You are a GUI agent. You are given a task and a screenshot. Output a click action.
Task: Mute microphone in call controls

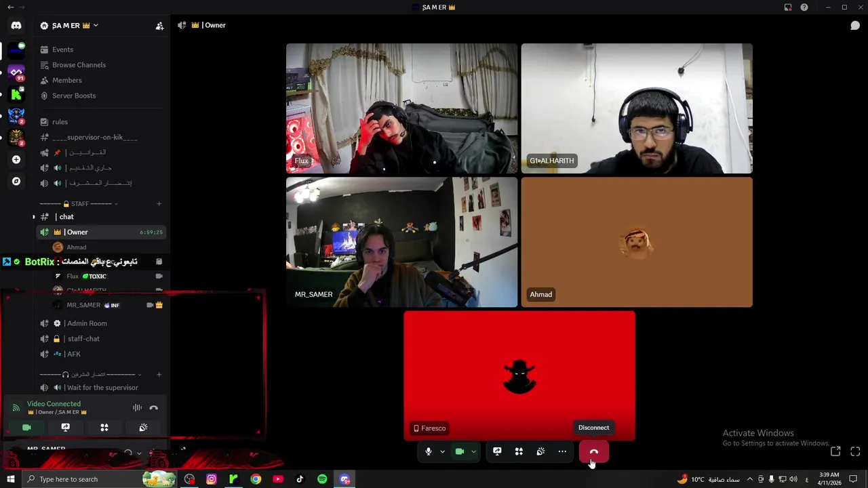point(428,451)
